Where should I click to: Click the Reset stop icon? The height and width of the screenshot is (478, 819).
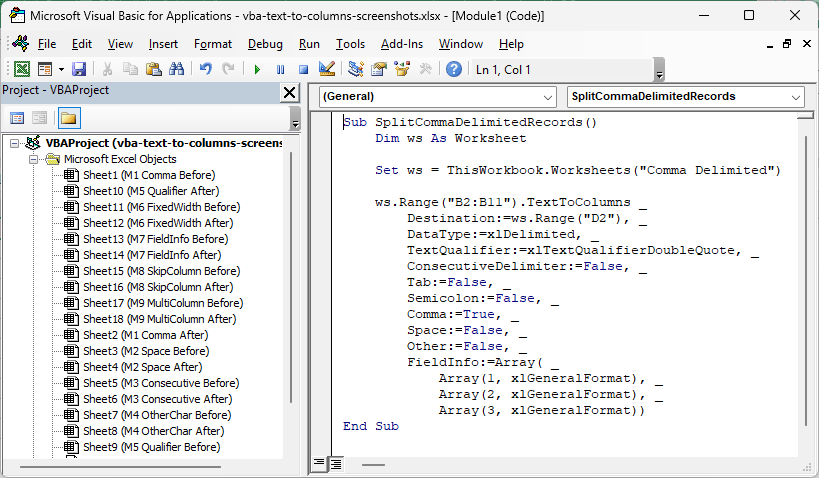coord(303,69)
